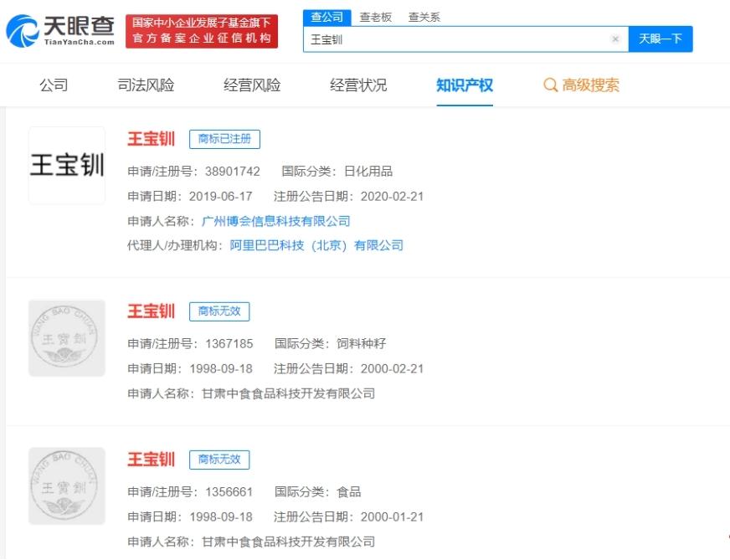Open the stamp thumbnail for trademark 1367185
The image size is (730, 560).
click(67, 338)
